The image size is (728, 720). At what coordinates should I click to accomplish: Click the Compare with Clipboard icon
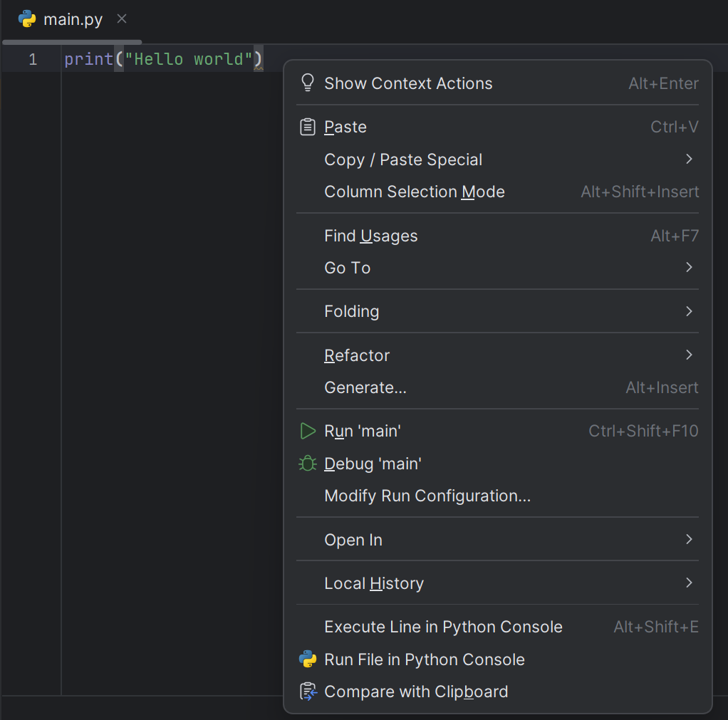tap(308, 692)
